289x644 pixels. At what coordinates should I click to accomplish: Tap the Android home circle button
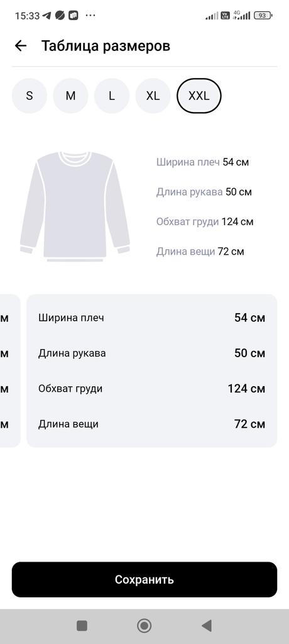coord(144,626)
